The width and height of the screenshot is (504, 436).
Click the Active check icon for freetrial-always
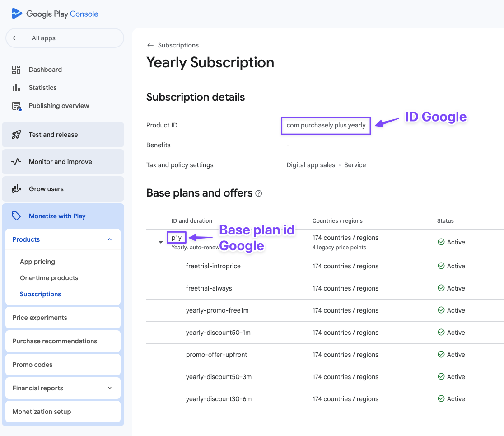(x=441, y=288)
